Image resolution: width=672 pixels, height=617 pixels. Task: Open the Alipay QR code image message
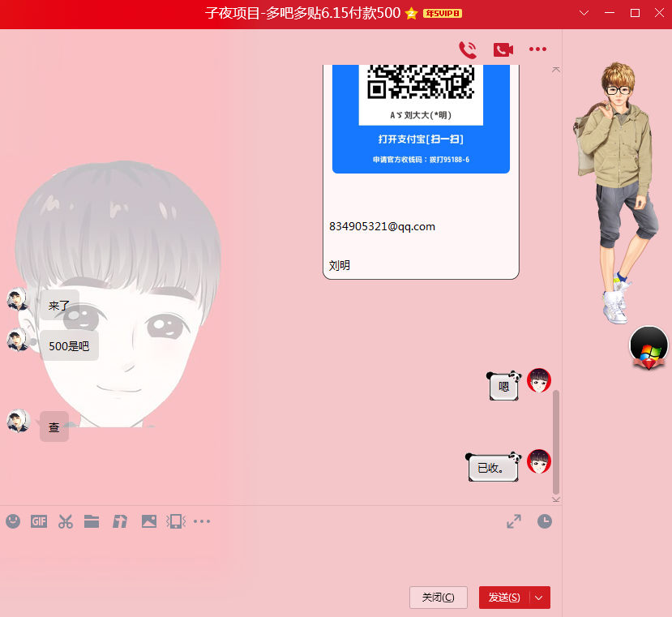[x=421, y=119]
